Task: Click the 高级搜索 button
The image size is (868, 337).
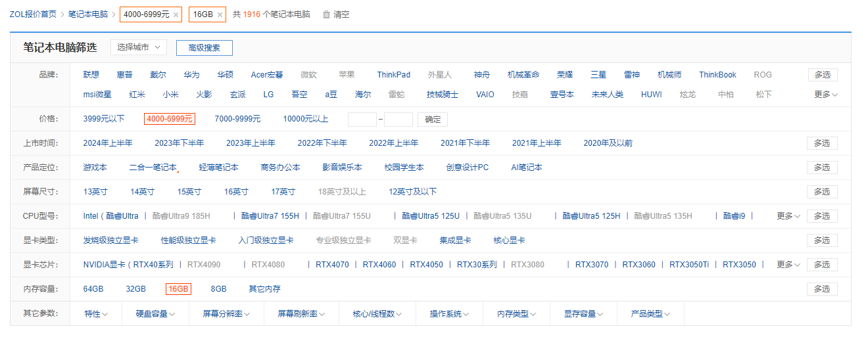Action: tap(204, 48)
